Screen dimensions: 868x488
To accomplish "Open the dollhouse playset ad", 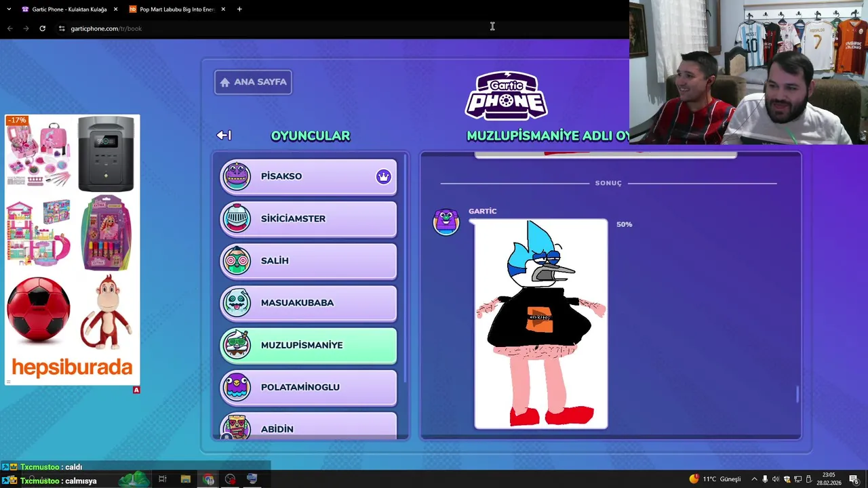I will click(x=39, y=232).
